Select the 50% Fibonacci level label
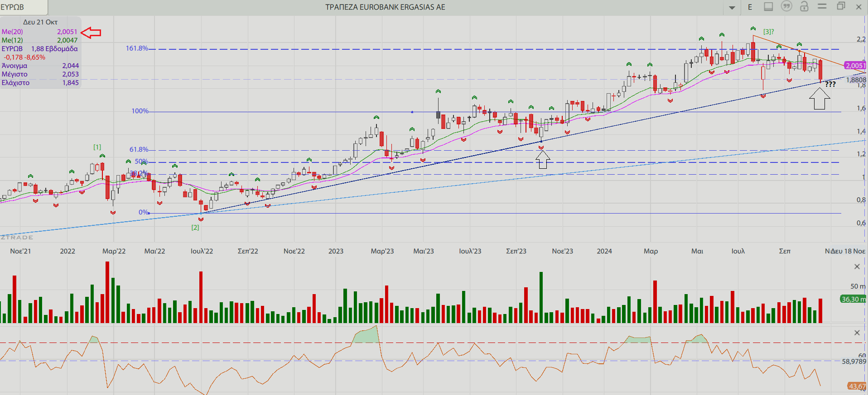This screenshot has width=868, height=395. point(141,162)
